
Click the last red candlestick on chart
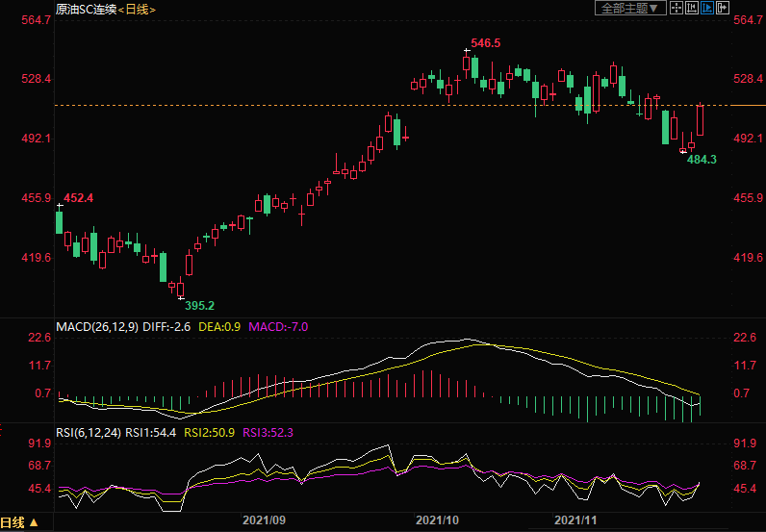[x=701, y=120]
